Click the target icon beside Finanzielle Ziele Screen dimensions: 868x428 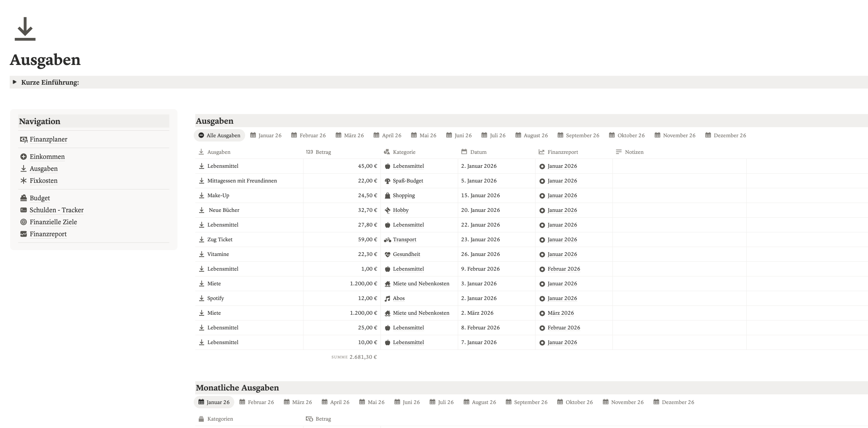click(x=24, y=222)
